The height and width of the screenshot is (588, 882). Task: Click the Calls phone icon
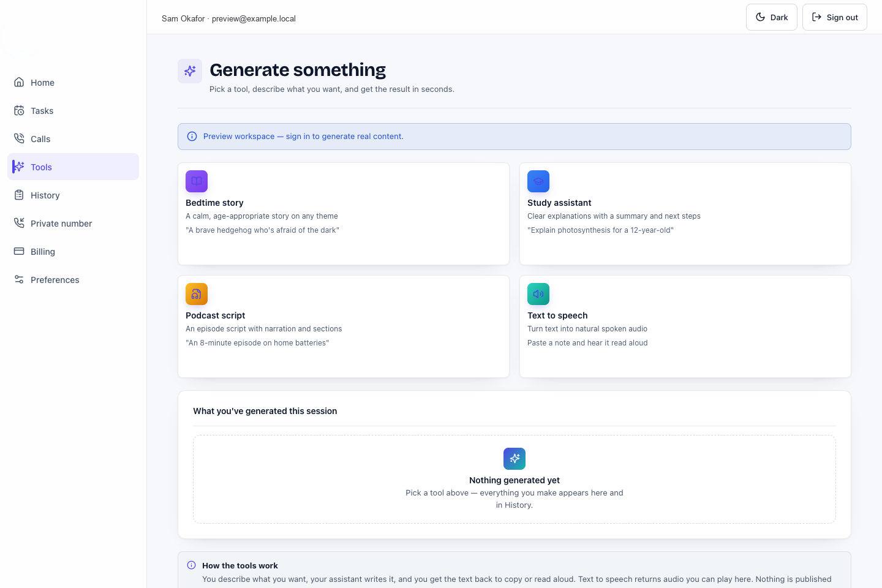[x=19, y=138]
